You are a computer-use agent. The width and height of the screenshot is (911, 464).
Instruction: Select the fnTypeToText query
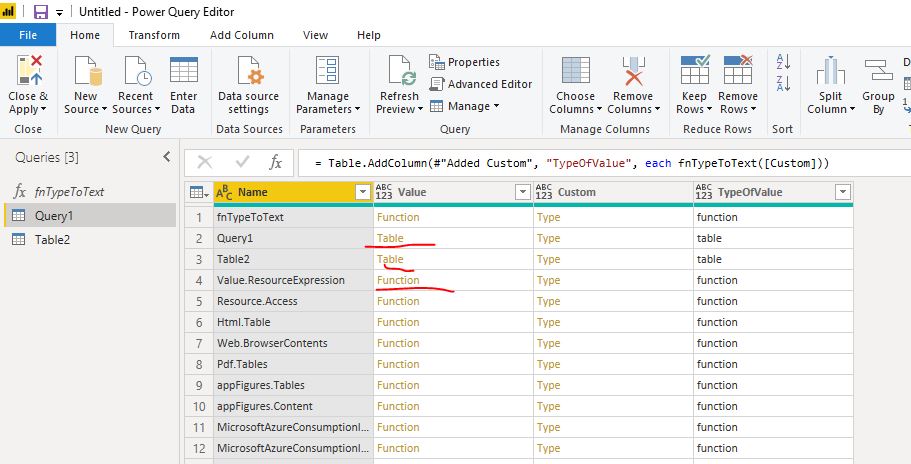(69, 192)
